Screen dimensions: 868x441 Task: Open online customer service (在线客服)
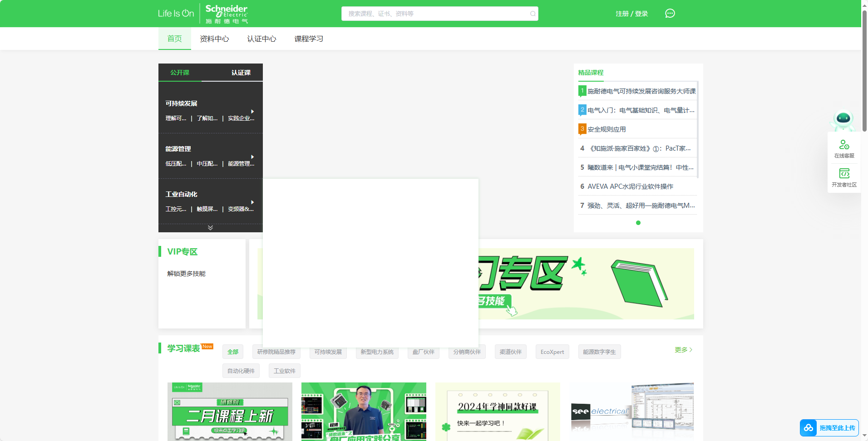pyautogui.click(x=844, y=149)
